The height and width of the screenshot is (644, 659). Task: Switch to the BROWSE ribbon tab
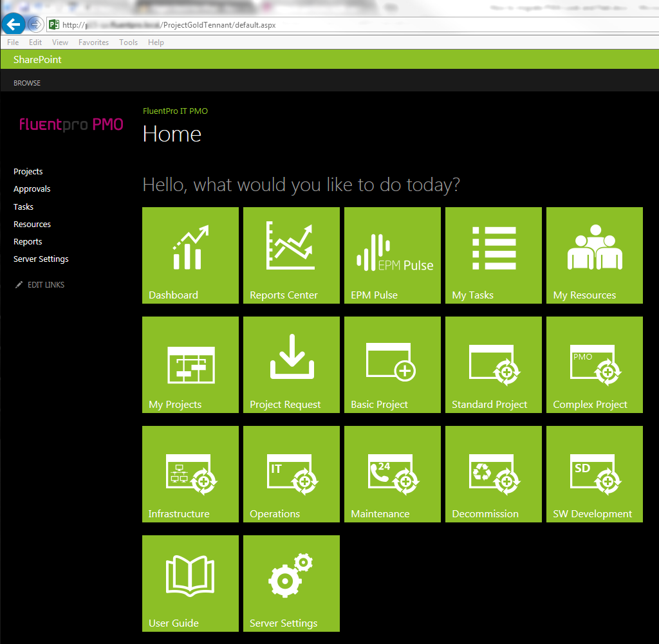tap(27, 83)
